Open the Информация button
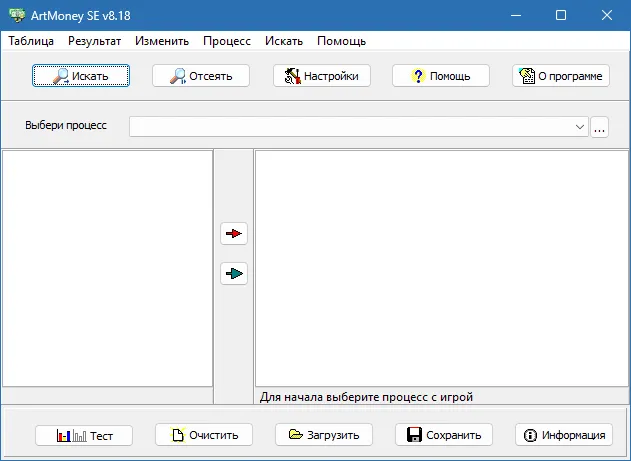 (564, 434)
